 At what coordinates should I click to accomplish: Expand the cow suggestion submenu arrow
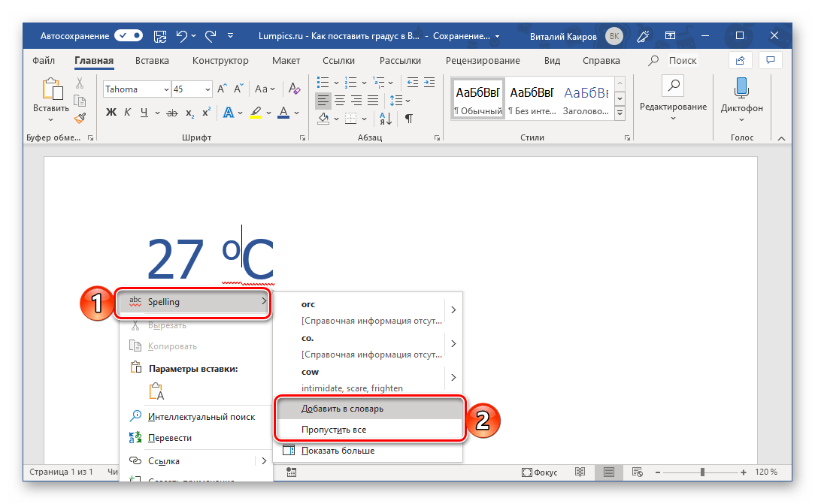click(453, 377)
